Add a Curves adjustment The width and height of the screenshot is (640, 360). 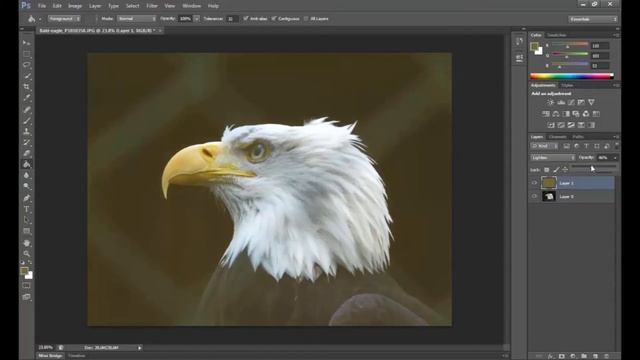point(571,102)
